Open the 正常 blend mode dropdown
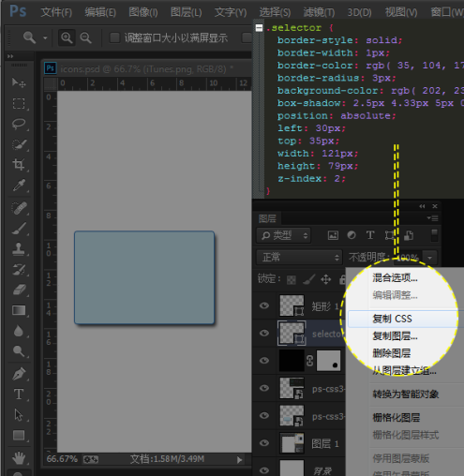The height and width of the screenshot is (476, 464). pos(299,258)
